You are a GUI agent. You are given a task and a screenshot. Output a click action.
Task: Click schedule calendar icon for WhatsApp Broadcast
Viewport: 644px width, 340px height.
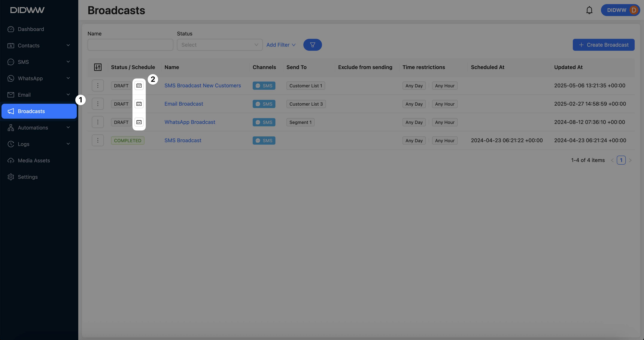point(139,122)
